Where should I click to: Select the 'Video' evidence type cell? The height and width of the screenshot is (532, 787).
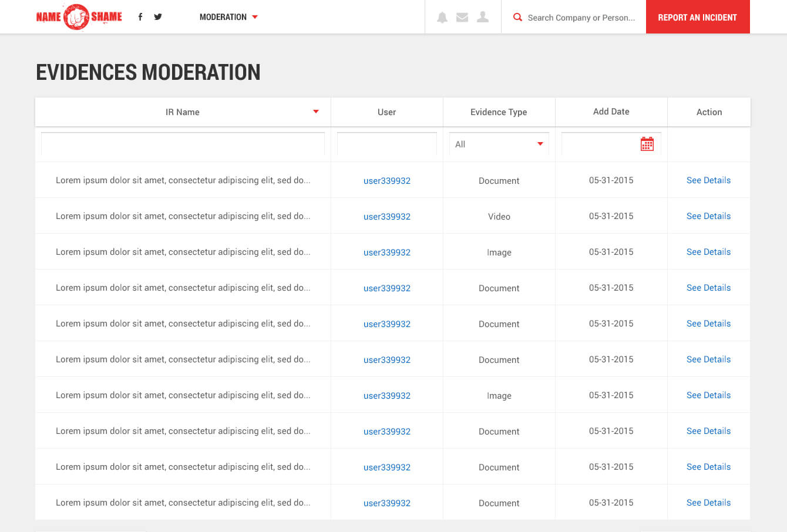(499, 217)
